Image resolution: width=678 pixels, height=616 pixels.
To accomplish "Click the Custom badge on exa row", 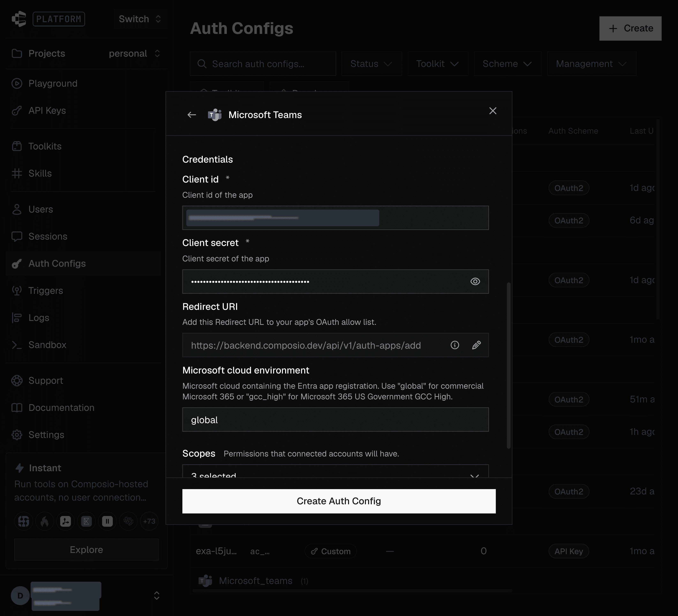I will 331,551.
